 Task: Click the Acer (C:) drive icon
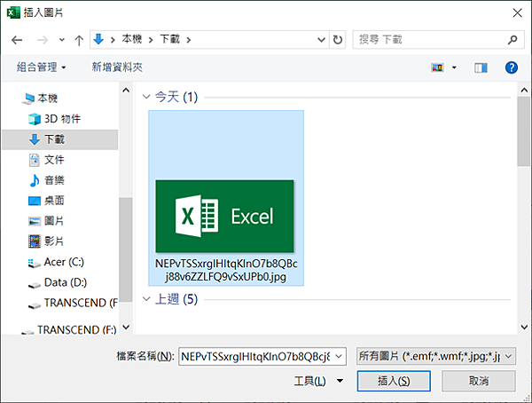35,264
